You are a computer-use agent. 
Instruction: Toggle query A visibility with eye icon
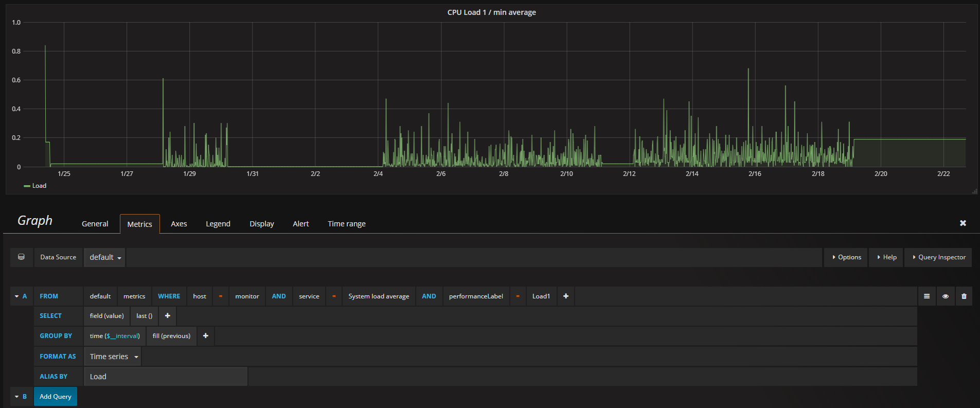pos(946,296)
